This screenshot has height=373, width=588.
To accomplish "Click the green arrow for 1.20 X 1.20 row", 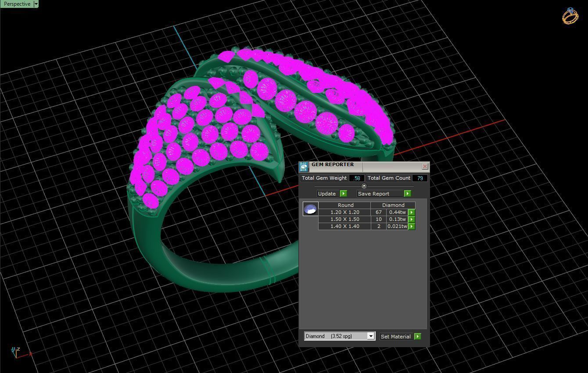I will click(412, 212).
